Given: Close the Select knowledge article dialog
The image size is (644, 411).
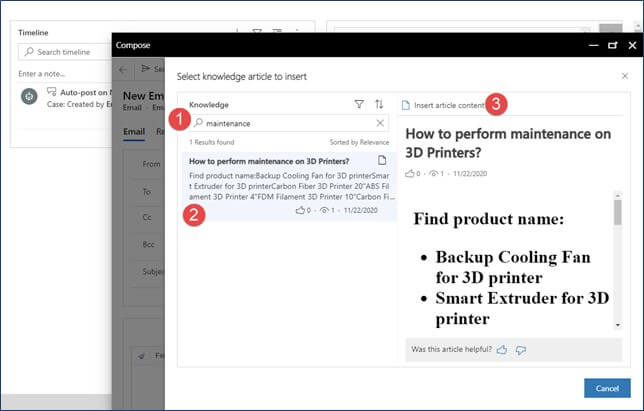Looking at the screenshot, I should click(625, 76).
